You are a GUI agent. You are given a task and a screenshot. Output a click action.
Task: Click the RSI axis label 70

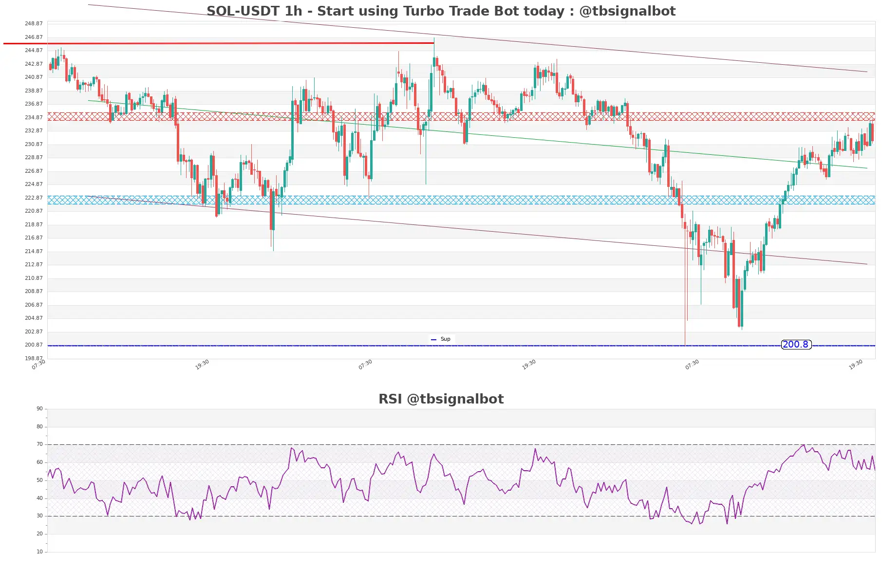click(39, 444)
